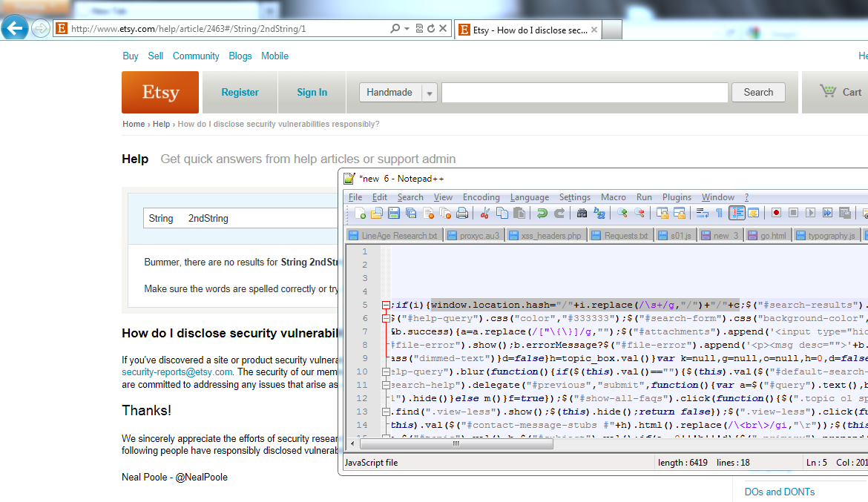868x502 pixels.
Task: Open the Cart on Etsy
Action: pos(841,92)
